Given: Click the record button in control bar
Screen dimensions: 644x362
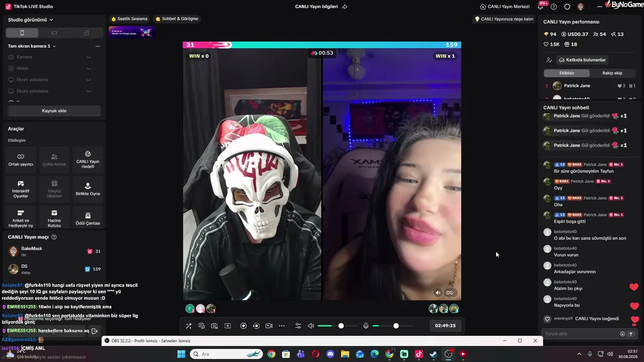Looking at the screenshot, I should 244,326.
